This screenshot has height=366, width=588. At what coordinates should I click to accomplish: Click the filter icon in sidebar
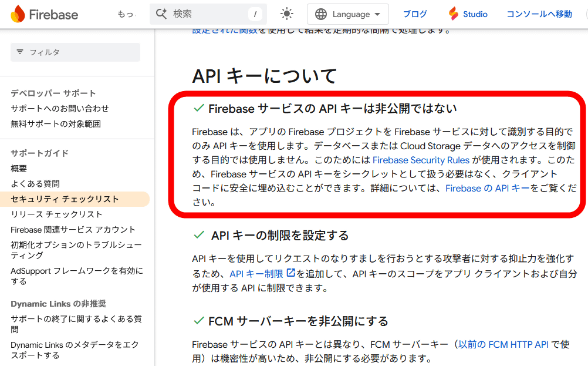(x=20, y=52)
